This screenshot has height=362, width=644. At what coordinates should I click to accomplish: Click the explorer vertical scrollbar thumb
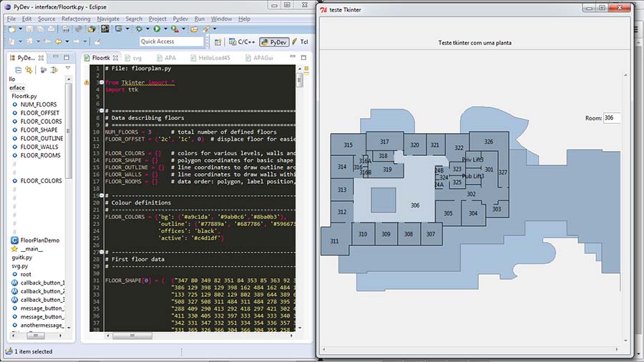pos(68,130)
